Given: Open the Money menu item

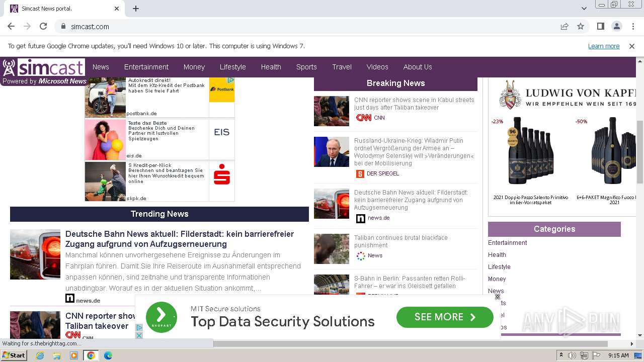Looking at the screenshot, I should click(x=194, y=67).
